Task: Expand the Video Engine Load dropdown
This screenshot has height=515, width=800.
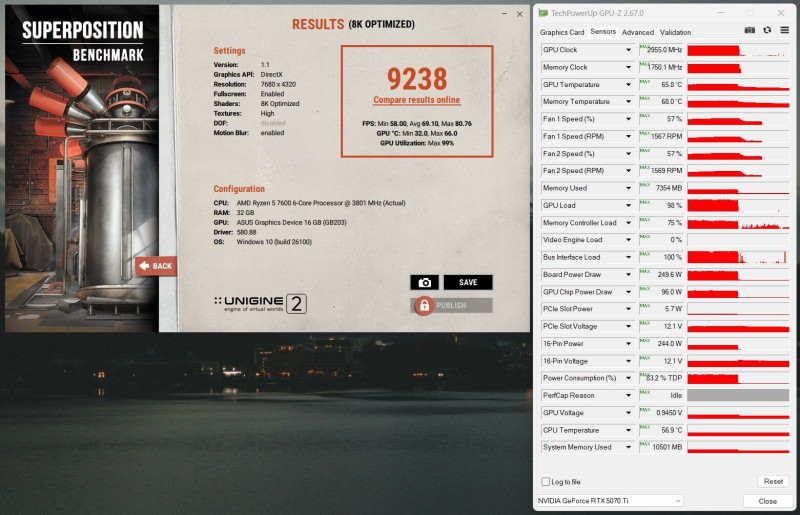Action: 628,240
